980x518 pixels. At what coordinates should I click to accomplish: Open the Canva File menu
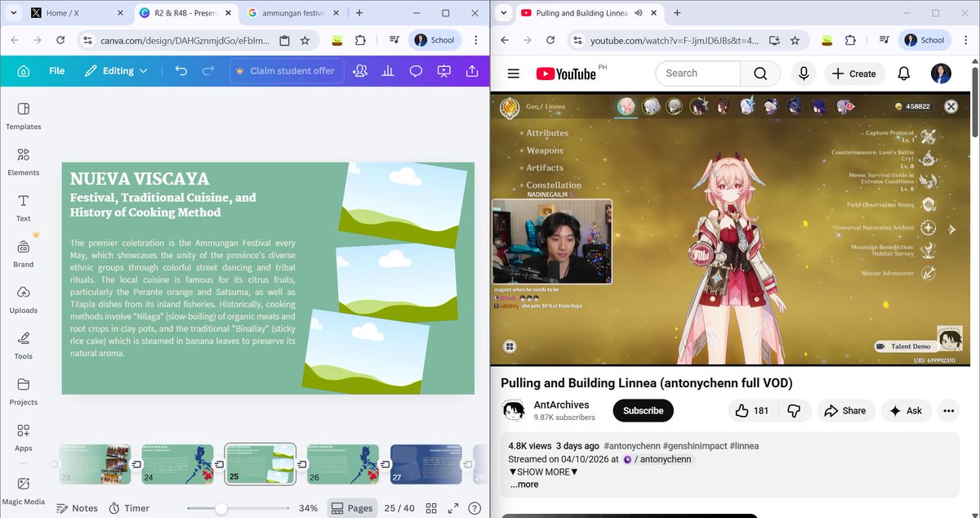pos(56,71)
